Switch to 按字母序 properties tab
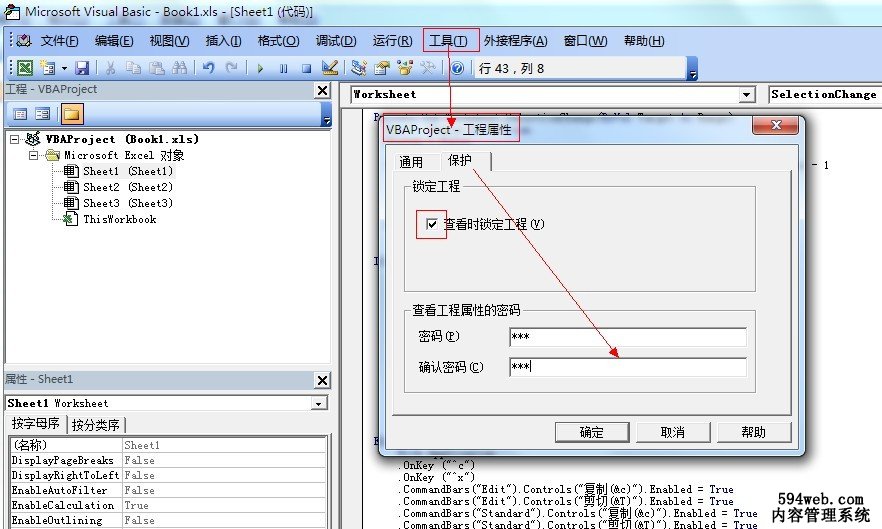The image size is (882, 529). 36,423
